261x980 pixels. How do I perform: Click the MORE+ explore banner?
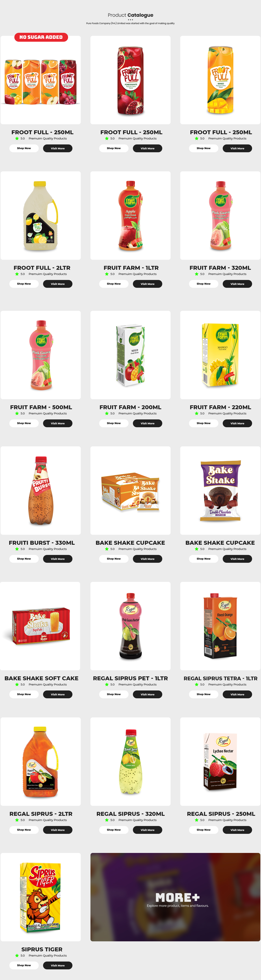[x=175, y=897]
